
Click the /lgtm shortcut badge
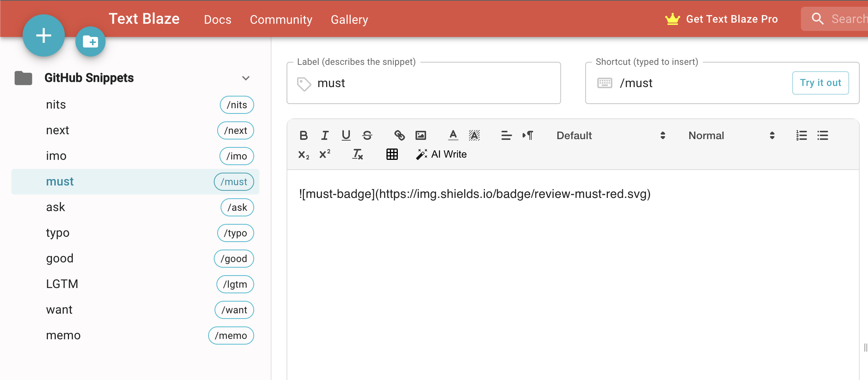(235, 284)
